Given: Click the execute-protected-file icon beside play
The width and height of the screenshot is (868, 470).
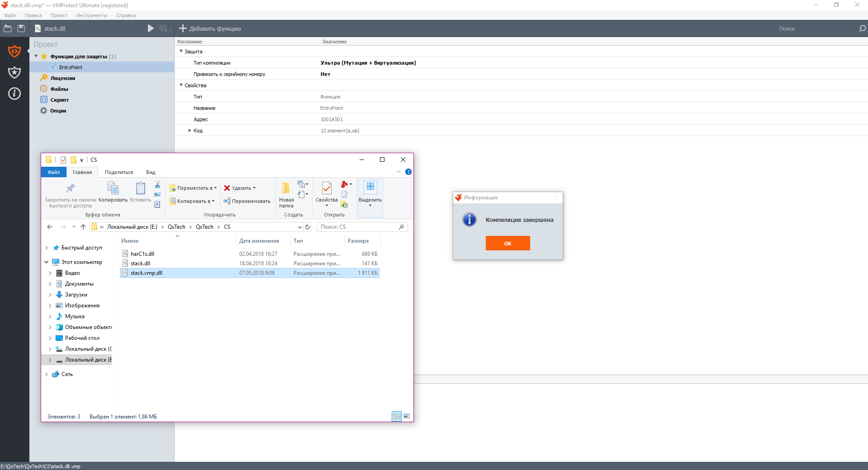Looking at the screenshot, I should click(165, 28).
